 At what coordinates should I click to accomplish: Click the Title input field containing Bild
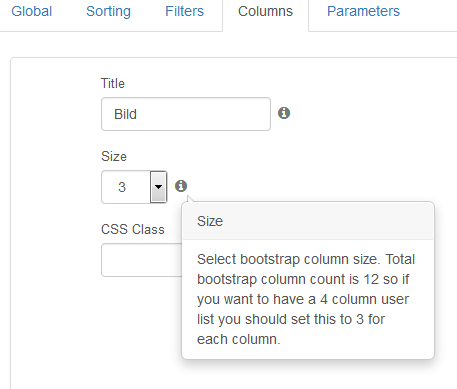coord(186,114)
